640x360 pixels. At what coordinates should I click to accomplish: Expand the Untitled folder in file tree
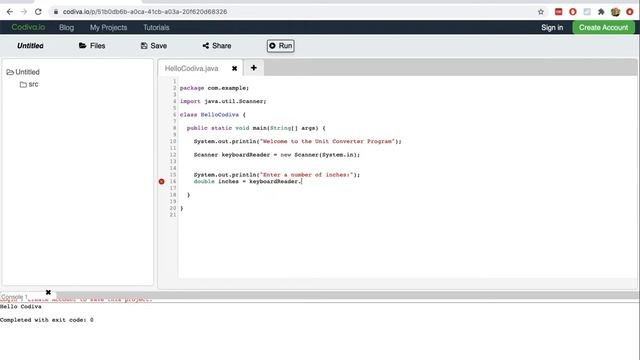(x=23, y=72)
